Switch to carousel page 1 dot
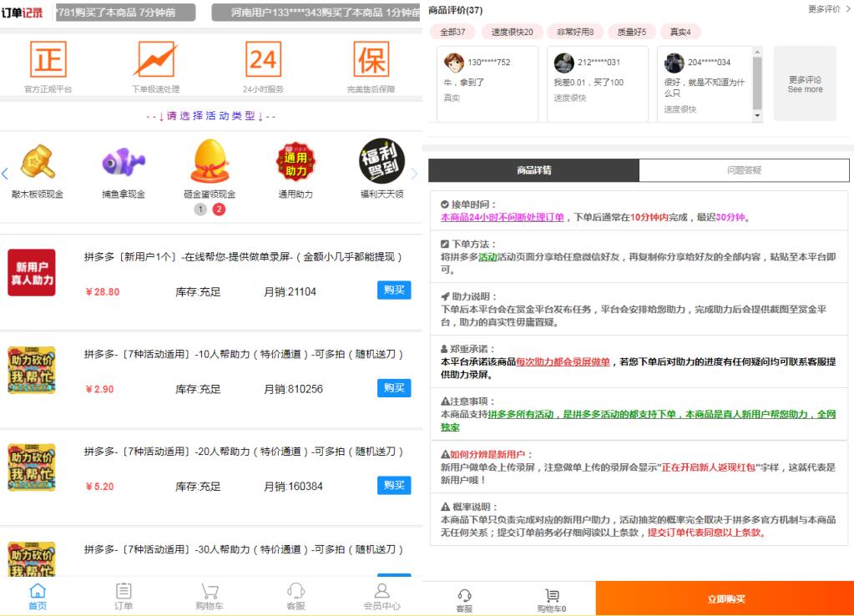 [200, 210]
